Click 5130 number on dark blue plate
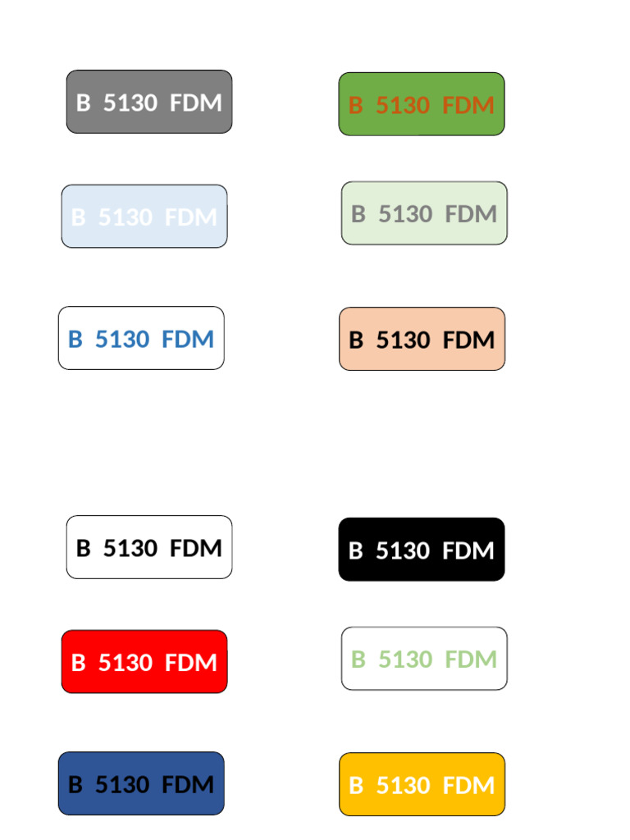The height and width of the screenshot is (840, 630). [122, 785]
